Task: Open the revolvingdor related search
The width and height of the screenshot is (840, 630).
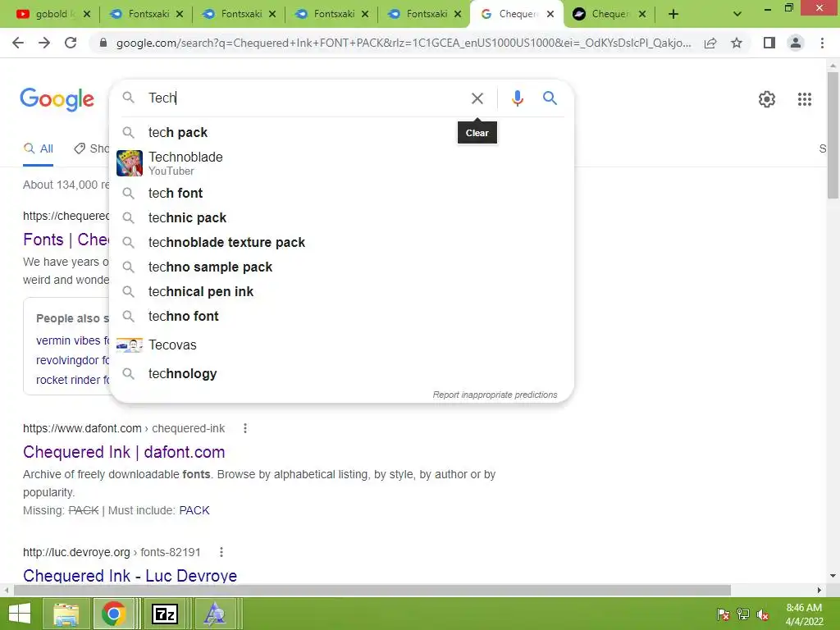Action: click(72, 360)
